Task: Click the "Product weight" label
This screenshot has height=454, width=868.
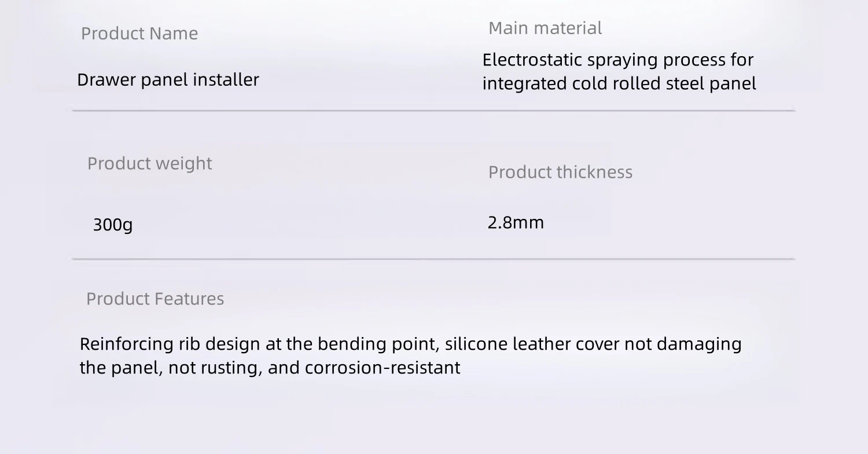Action: click(149, 163)
